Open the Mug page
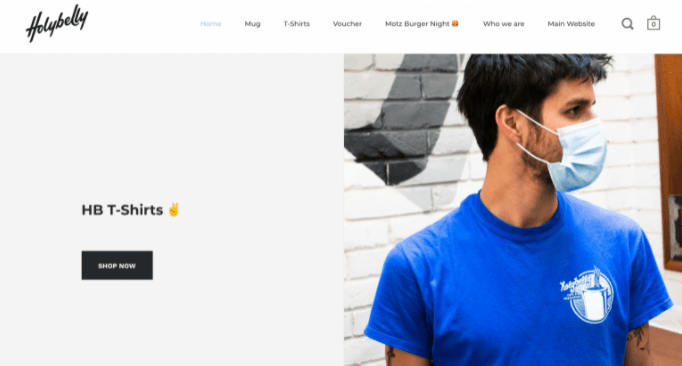The width and height of the screenshot is (682, 366). 252,24
